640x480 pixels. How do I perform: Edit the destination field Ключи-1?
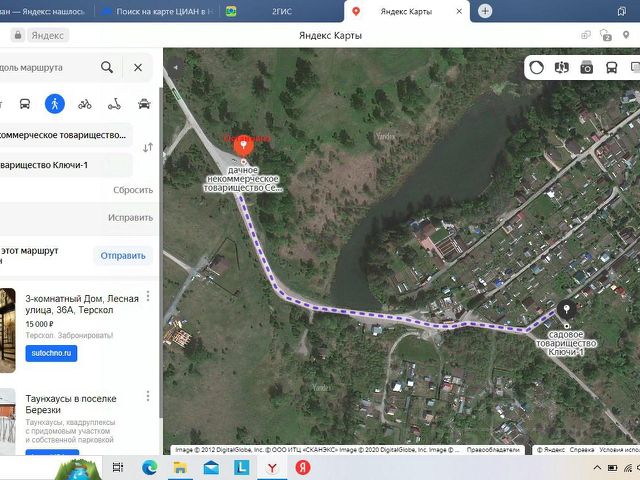[x=65, y=165]
